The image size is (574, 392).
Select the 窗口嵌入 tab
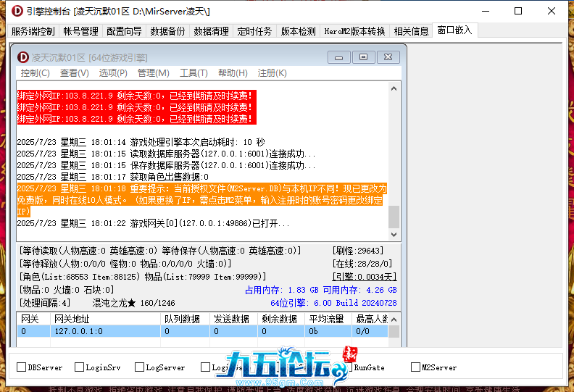pos(454,30)
